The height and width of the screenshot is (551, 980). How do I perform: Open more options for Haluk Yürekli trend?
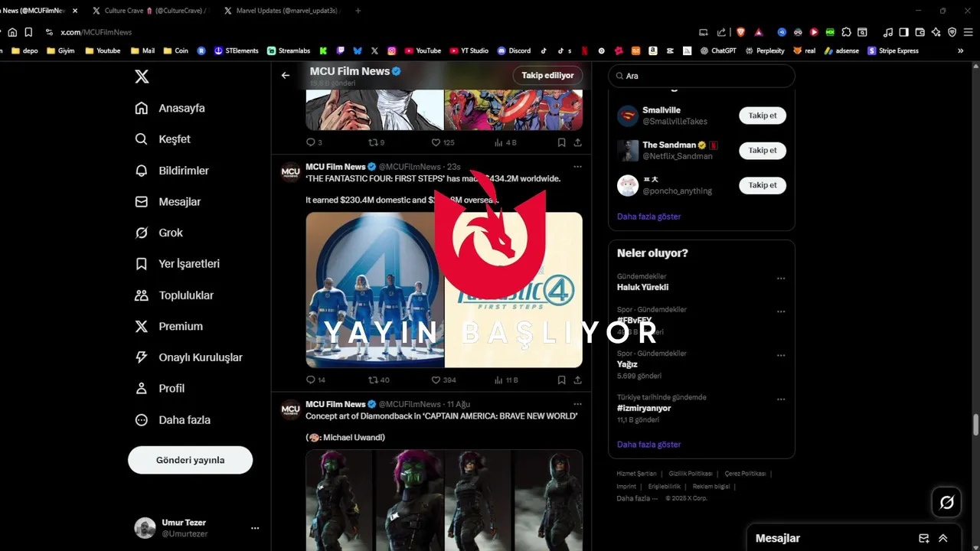pyautogui.click(x=781, y=279)
